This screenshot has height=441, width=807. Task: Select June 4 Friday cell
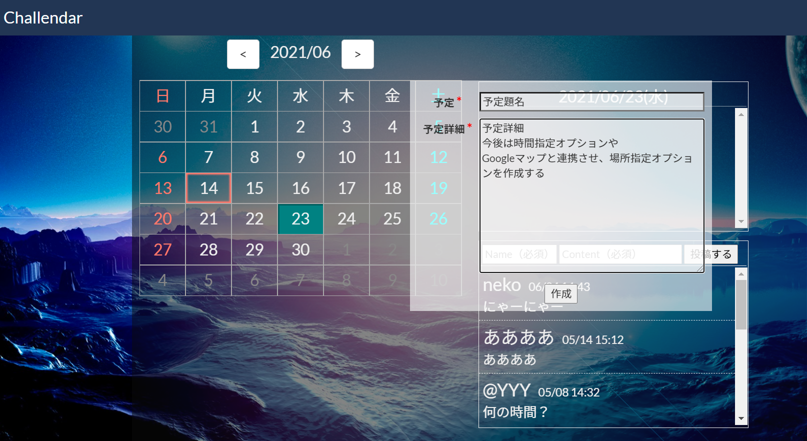pos(392,127)
